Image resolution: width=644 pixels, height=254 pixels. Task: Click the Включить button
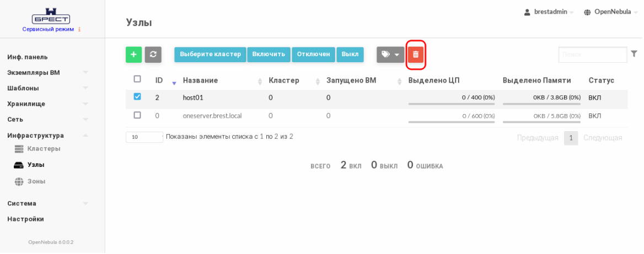tap(269, 55)
